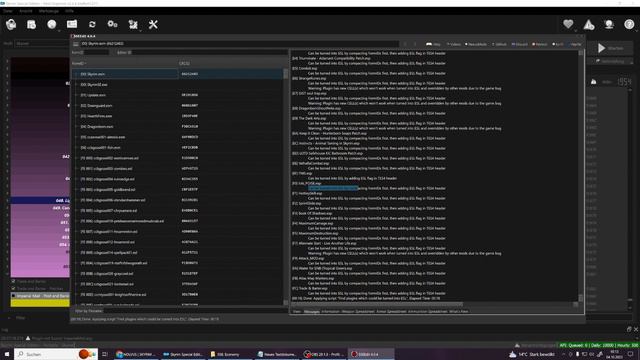Click the Videos link in SSEEdit
Image resolution: width=640 pixels, height=360 pixels.
click(453, 44)
